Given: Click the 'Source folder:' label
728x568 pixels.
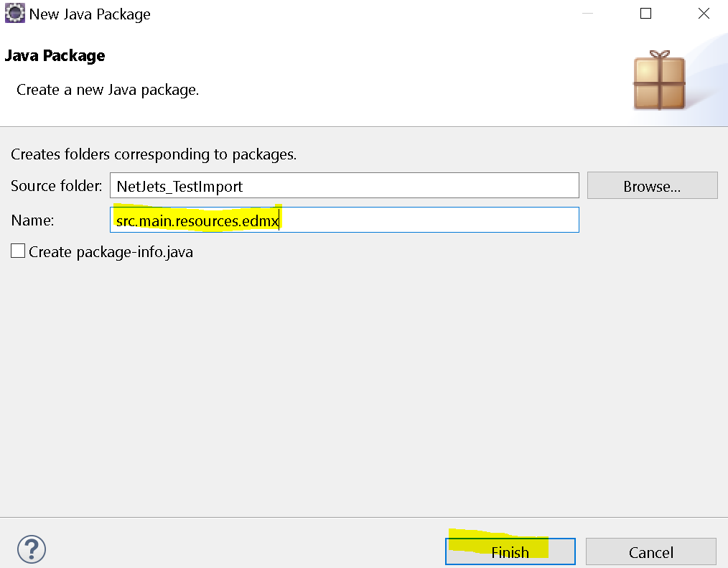Looking at the screenshot, I should (x=56, y=186).
